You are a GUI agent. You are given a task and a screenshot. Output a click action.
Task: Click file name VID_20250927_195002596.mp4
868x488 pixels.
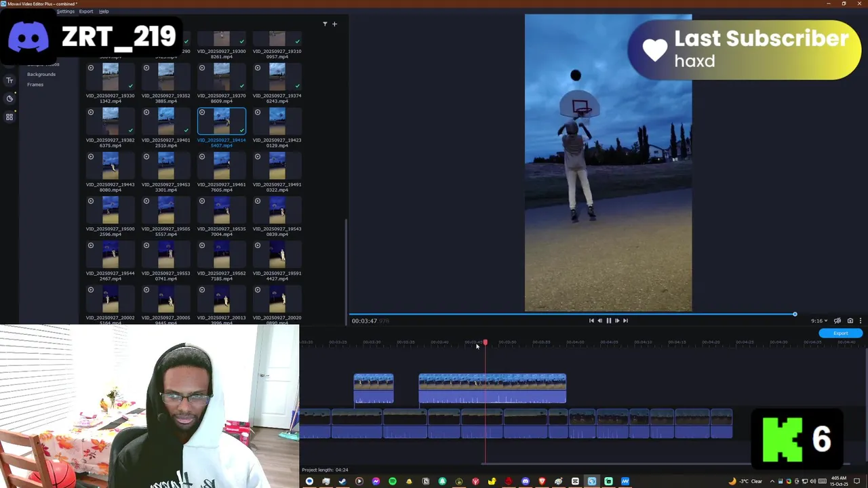coord(110,232)
